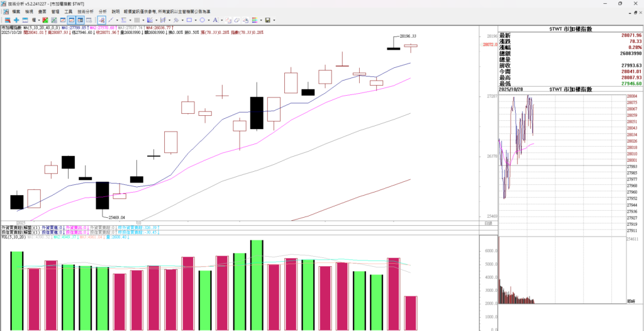Click the save floppy disk icon
644x331 pixels.
(x=267, y=20)
